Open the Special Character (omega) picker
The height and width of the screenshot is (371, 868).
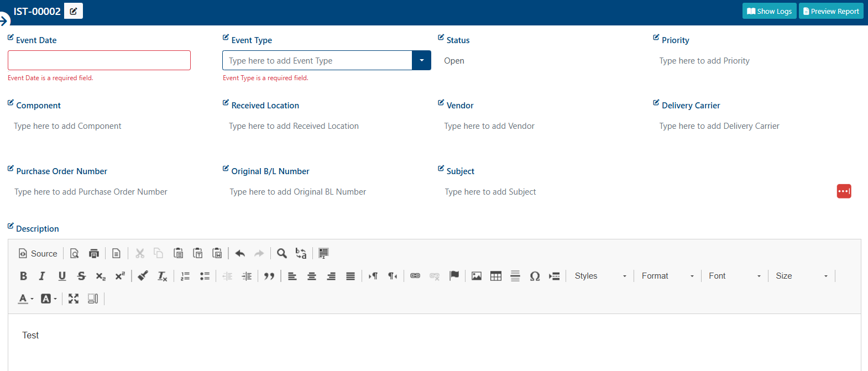click(535, 276)
